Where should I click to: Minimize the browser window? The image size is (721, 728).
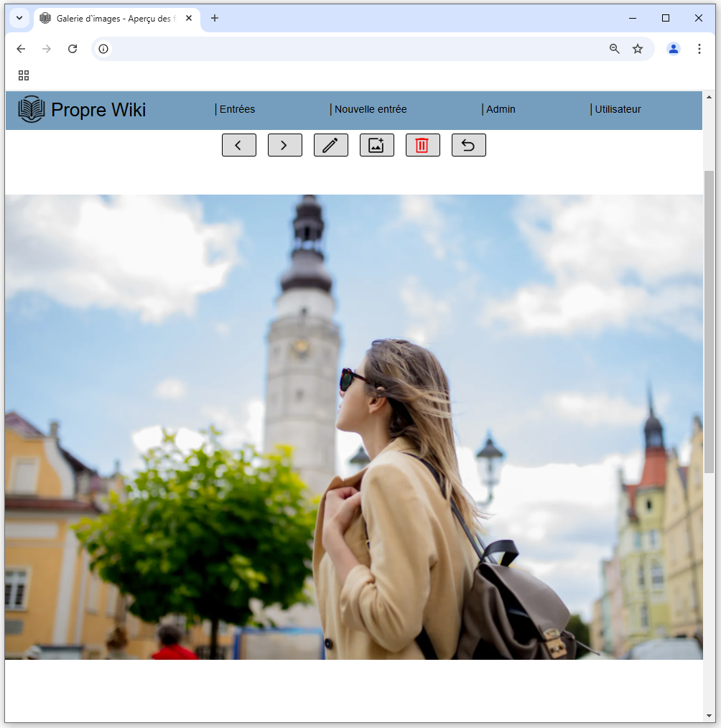pyautogui.click(x=633, y=18)
